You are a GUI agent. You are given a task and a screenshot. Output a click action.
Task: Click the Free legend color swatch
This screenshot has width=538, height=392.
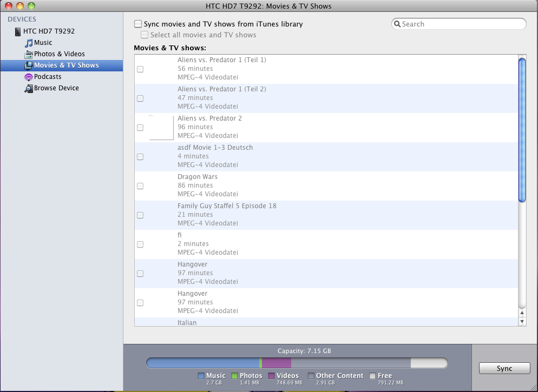372,376
